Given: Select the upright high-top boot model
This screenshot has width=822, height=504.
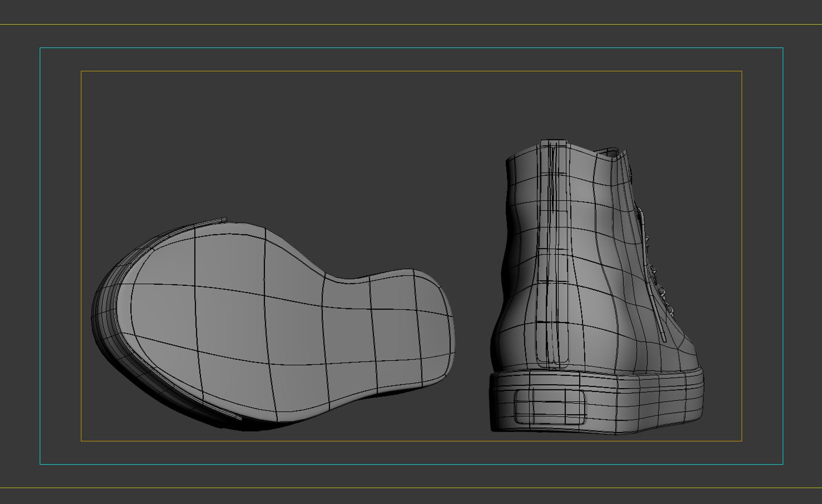Looking at the screenshot, I should 596,287.
